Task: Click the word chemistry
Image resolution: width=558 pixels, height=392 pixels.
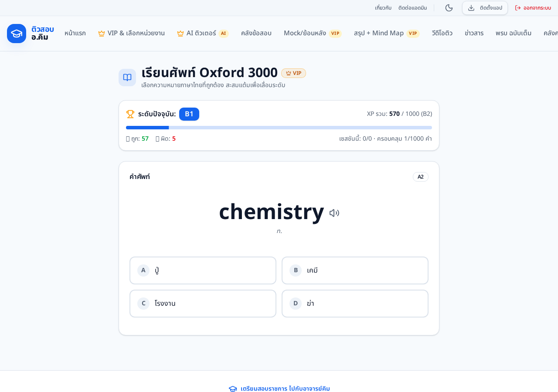Action: (x=272, y=212)
